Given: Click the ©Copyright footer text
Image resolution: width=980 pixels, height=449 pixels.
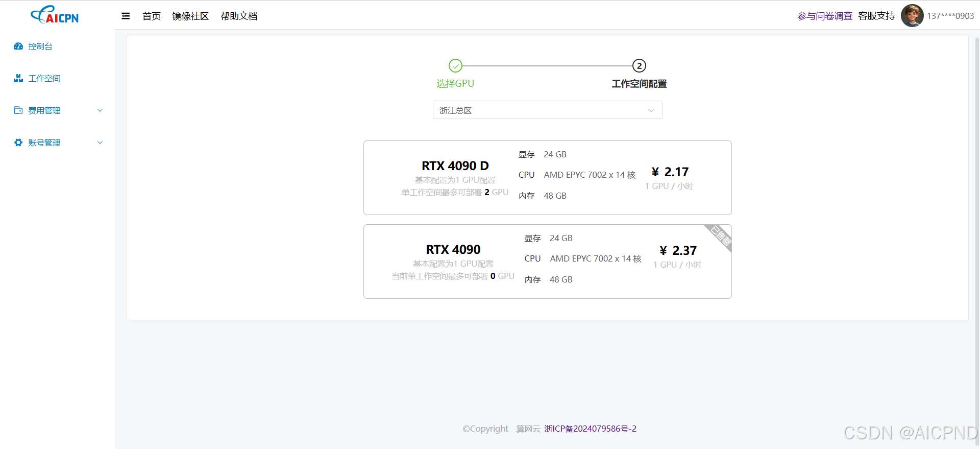Looking at the screenshot, I should click(485, 429).
